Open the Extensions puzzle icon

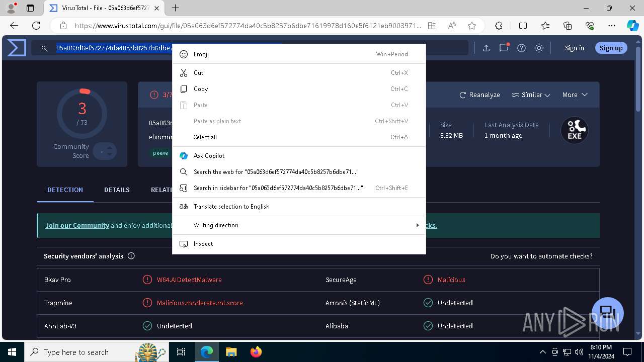coord(499,26)
